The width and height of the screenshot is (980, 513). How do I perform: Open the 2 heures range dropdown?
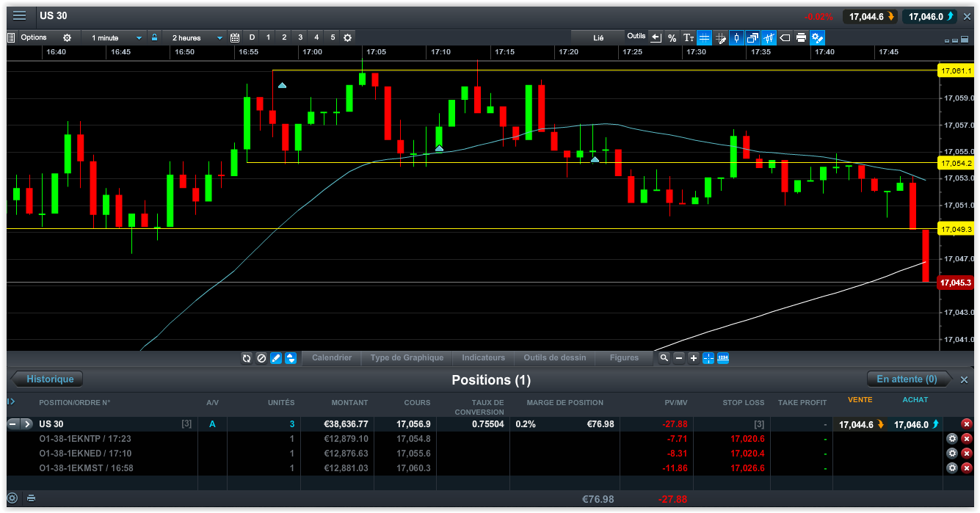tap(197, 37)
